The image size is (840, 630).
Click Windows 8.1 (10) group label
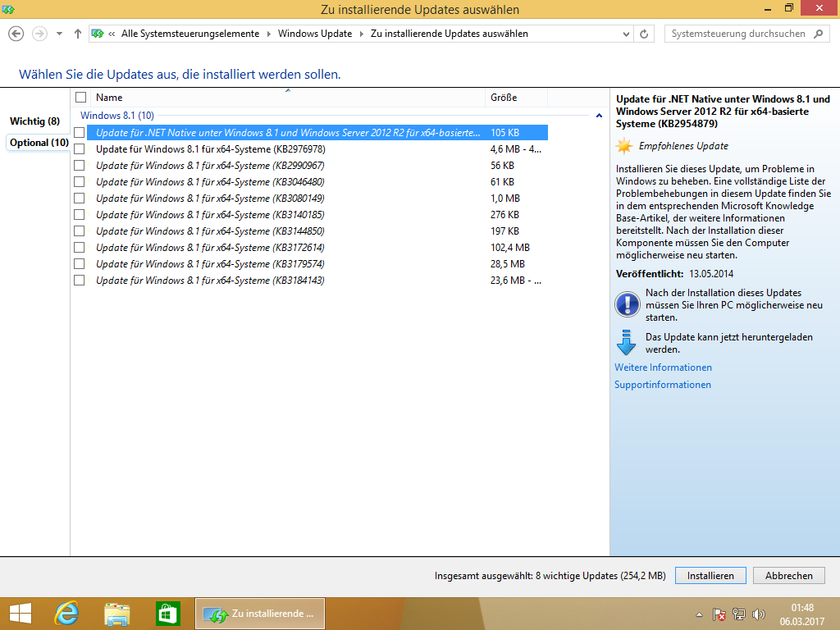coord(117,116)
